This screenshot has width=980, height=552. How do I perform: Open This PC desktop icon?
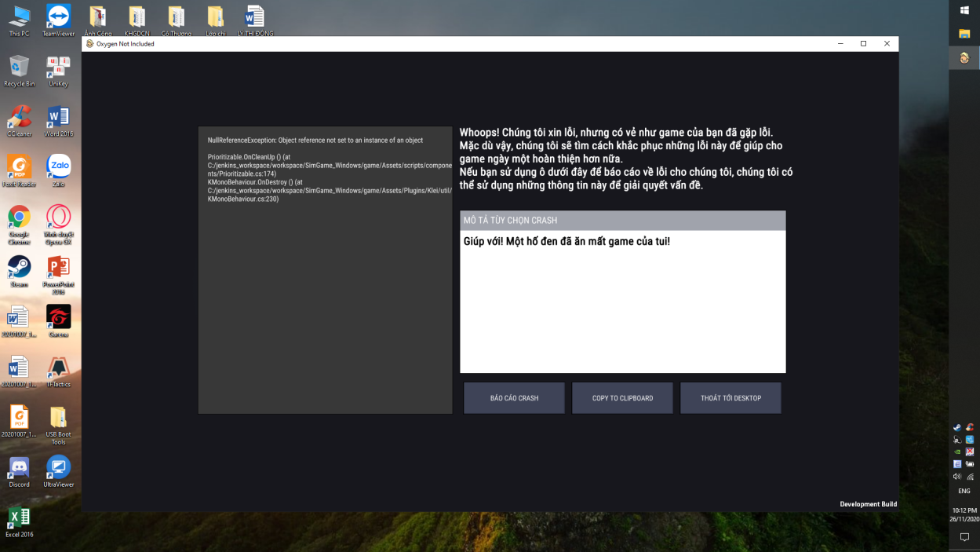click(19, 21)
